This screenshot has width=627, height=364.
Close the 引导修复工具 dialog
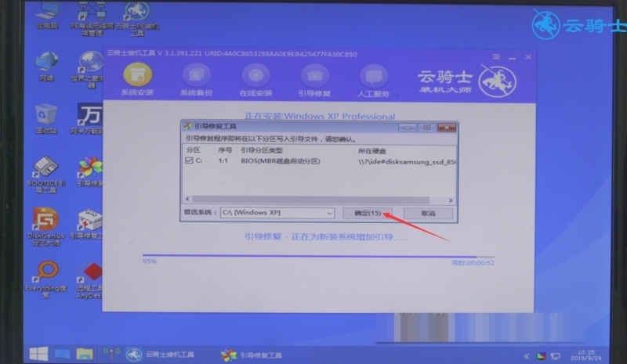pyautogui.click(x=447, y=128)
